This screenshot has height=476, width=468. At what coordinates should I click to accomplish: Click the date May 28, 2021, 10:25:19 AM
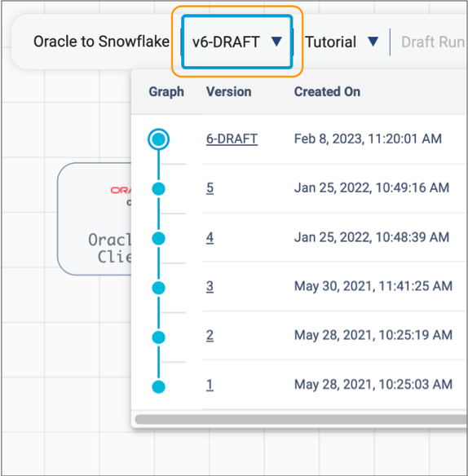(373, 336)
